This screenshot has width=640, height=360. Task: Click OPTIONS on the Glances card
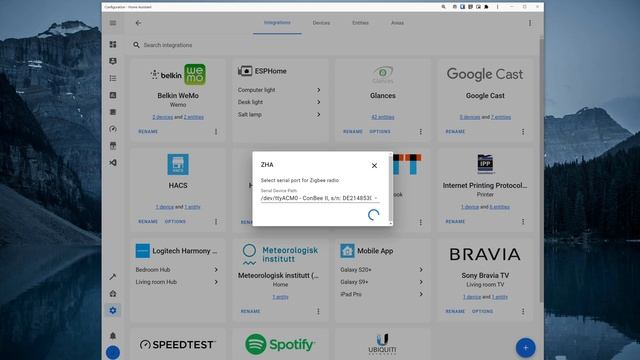point(380,132)
